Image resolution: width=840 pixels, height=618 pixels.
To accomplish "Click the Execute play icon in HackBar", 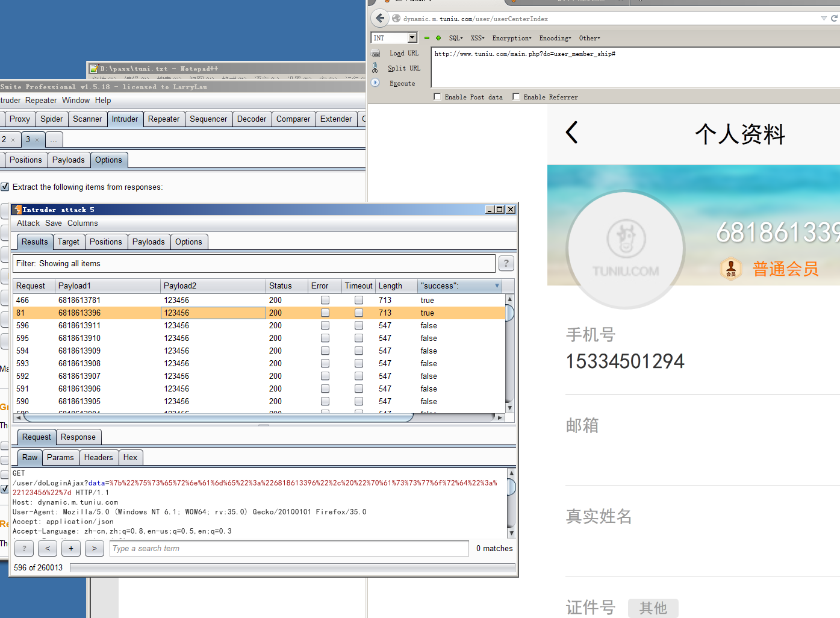I will pos(375,83).
